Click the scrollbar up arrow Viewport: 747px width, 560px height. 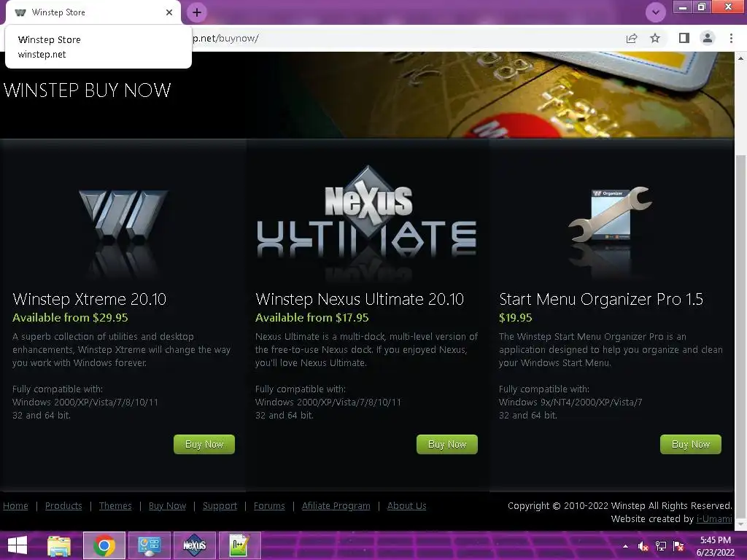click(740, 58)
